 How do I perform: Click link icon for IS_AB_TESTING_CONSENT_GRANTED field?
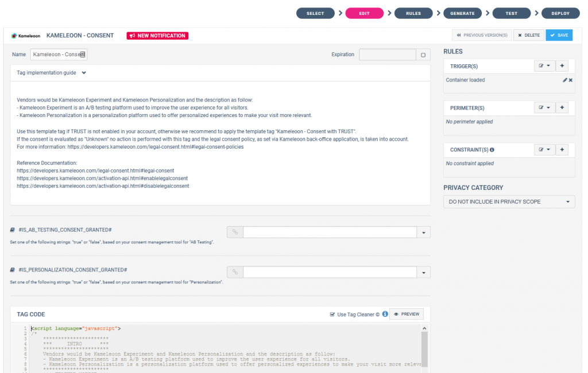click(x=235, y=232)
